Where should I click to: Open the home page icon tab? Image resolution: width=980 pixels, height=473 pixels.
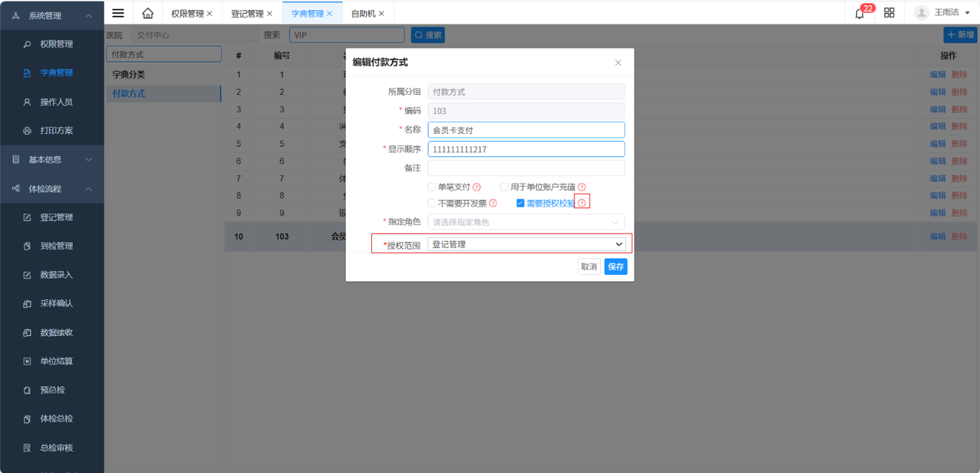148,13
